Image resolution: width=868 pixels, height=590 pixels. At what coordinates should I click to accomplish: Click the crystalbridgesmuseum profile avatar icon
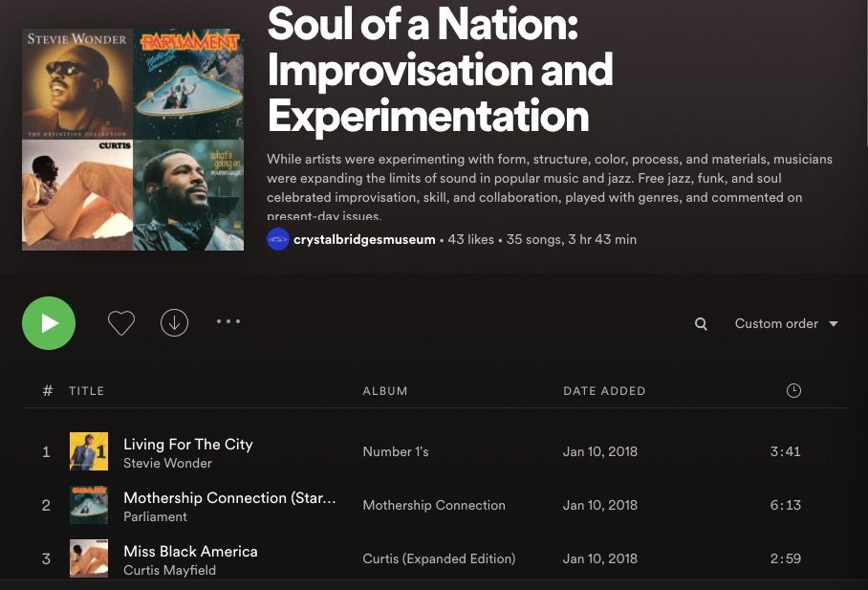tap(277, 239)
